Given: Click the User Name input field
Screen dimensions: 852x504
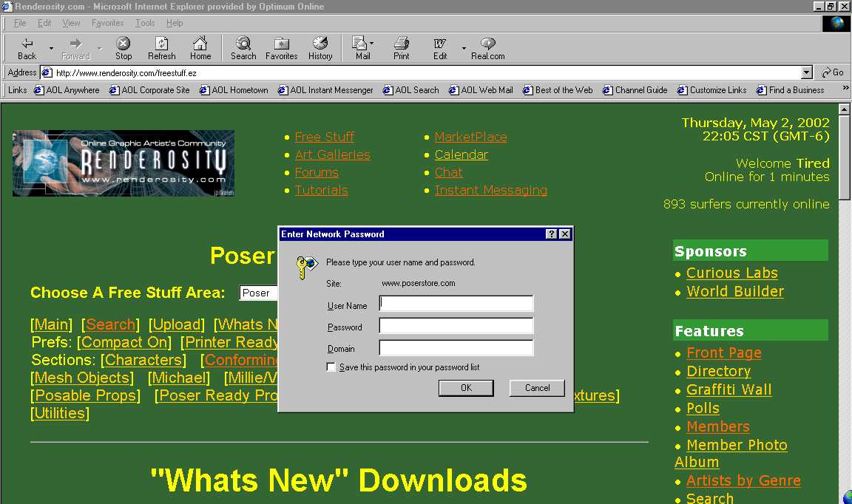Looking at the screenshot, I should (456, 304).
